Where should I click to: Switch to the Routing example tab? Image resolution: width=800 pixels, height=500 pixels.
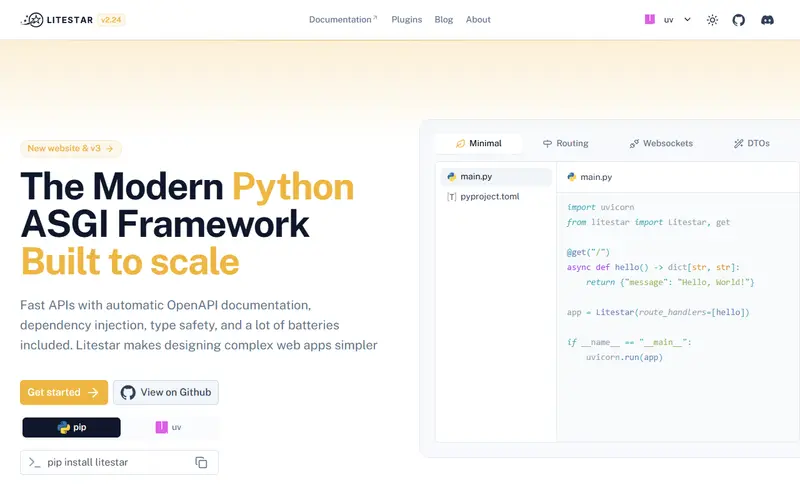pos(565,143)
